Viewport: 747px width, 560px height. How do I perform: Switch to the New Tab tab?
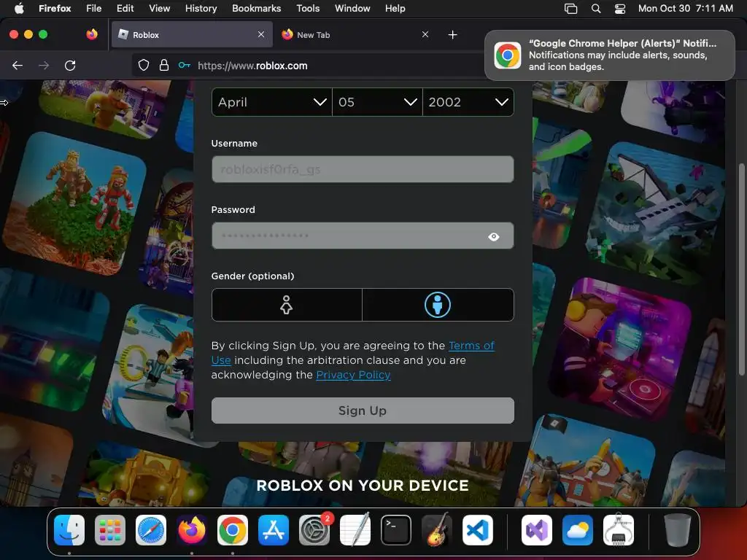(355, 35)
